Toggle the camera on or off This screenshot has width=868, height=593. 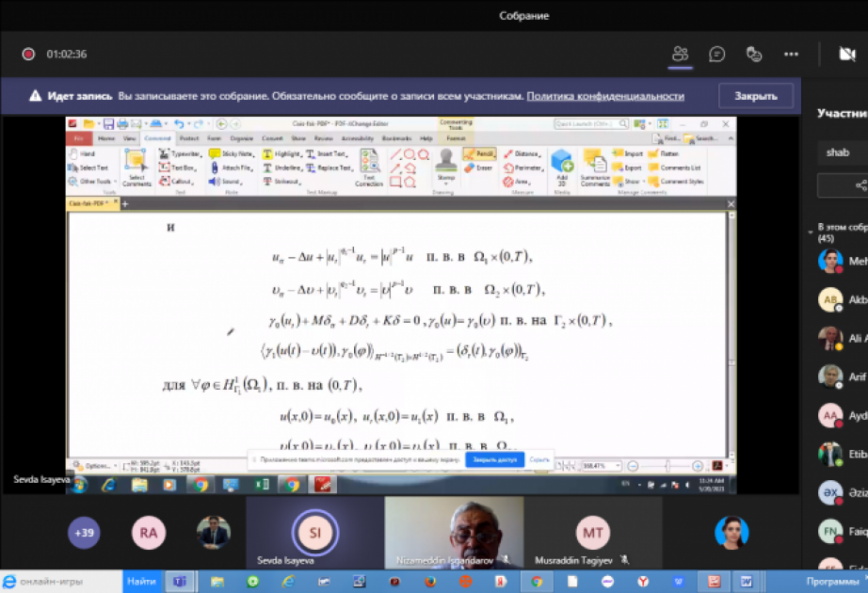847,54
